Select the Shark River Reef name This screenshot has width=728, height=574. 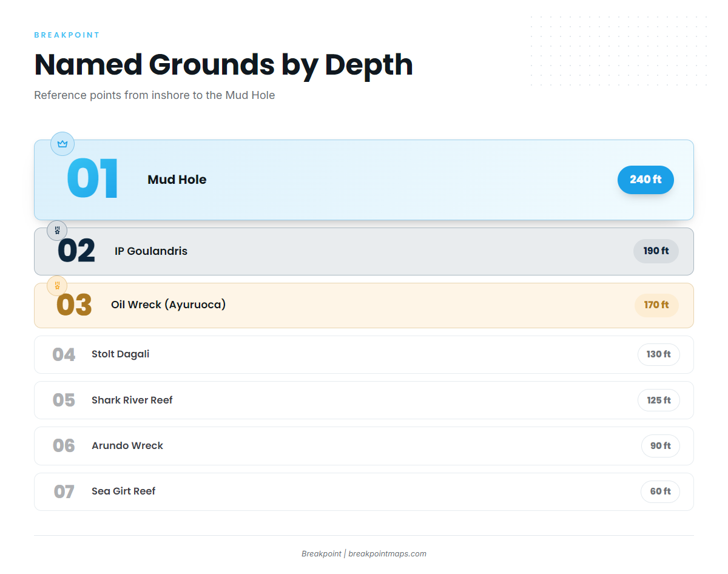click(x=132, y=400)
